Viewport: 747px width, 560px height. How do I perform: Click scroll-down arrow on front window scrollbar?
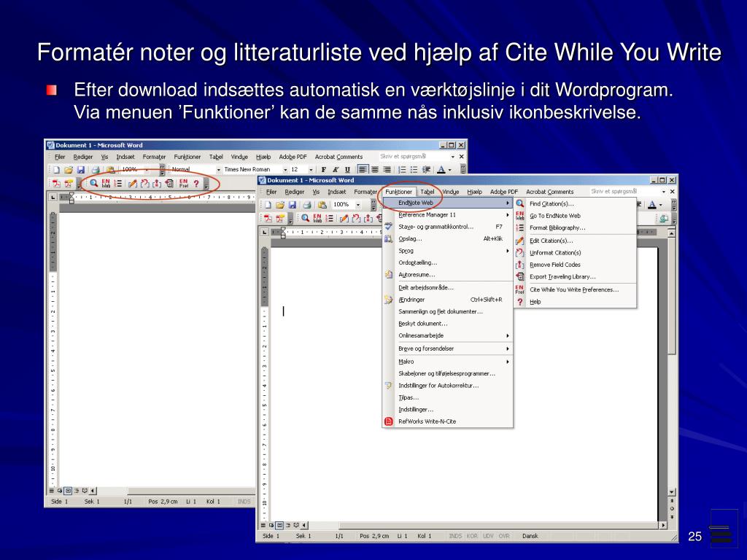click(x=672, y=492)
